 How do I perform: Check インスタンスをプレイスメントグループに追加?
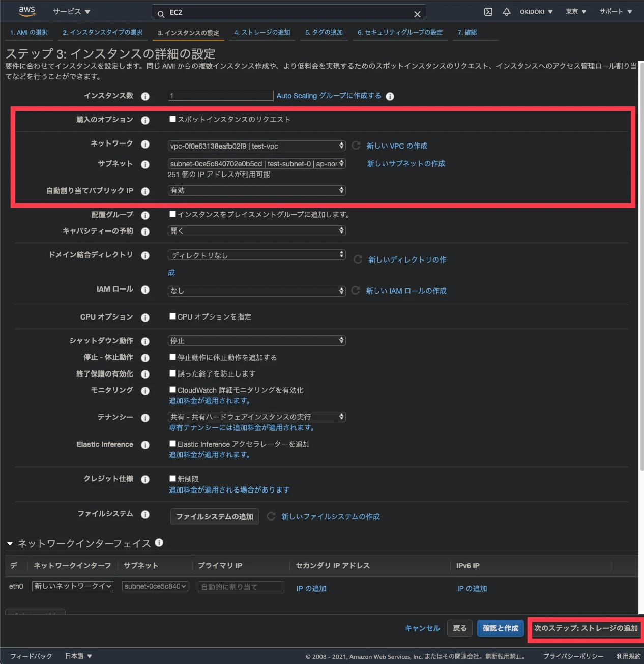point(172,214)
